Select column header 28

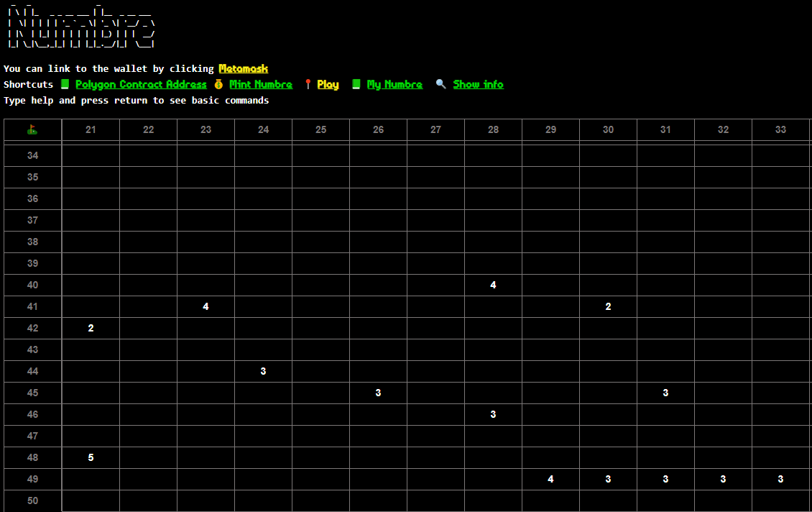493,129
